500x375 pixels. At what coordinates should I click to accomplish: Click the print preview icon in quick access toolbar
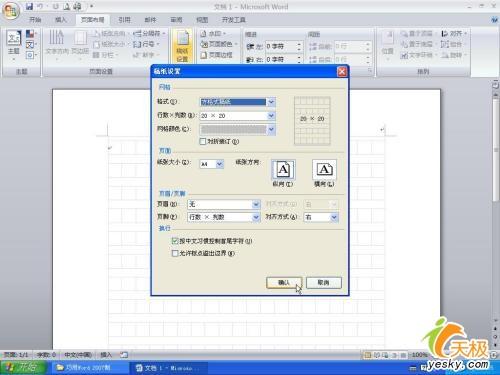(x=67, y=6)
